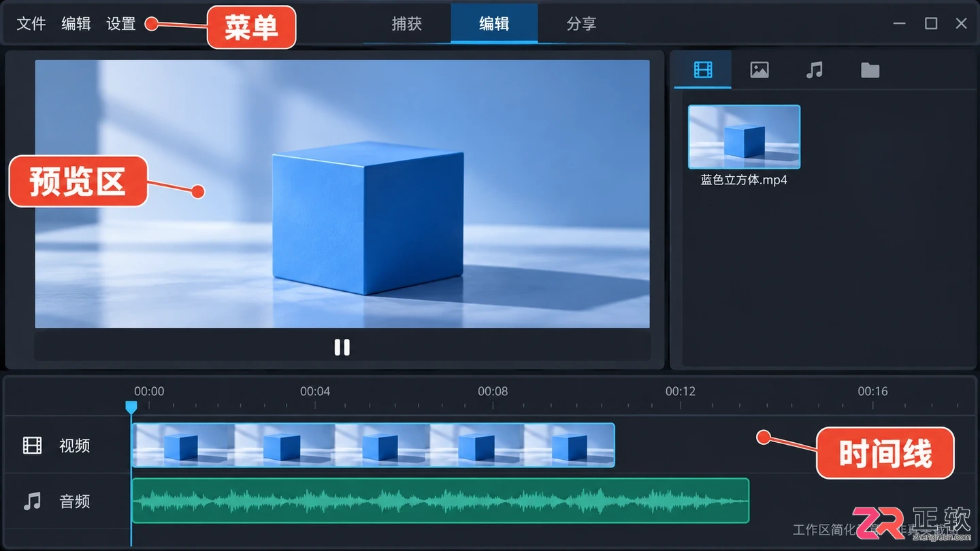Pause playback in the preview

(342, 348)
